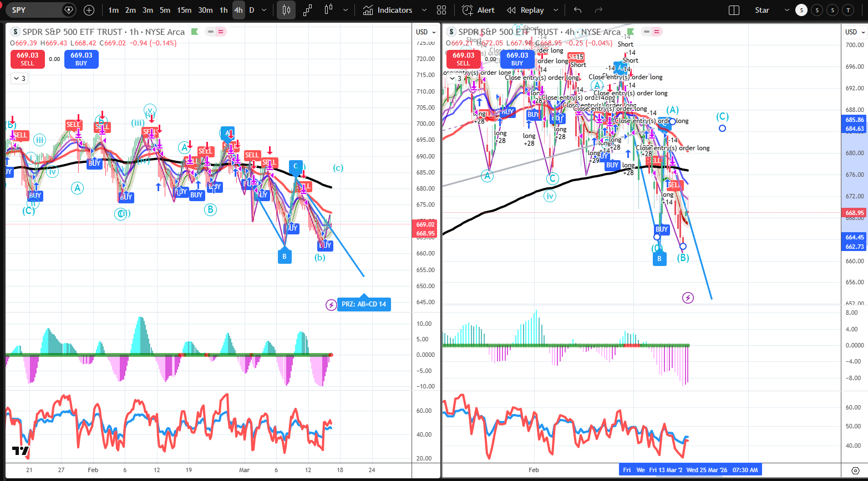Click the undo arrow icon
868x481 pixels.
pyautogui.click(x=578, y=10)
